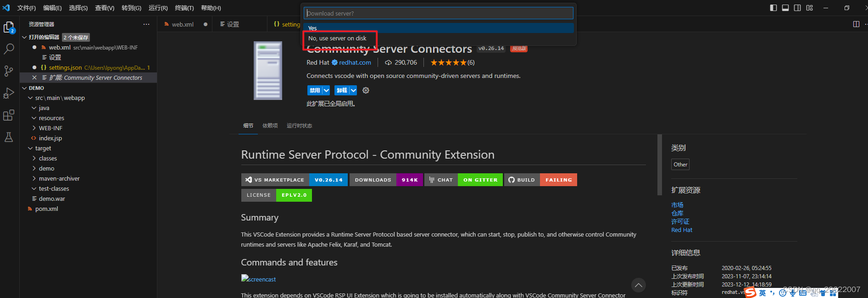The image size is (868, 298).
Task: Click the split editor icon
Action: click(856, 24)
